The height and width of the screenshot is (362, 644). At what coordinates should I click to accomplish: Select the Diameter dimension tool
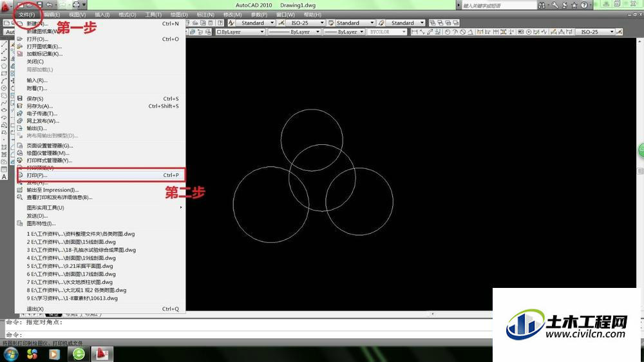463,32
